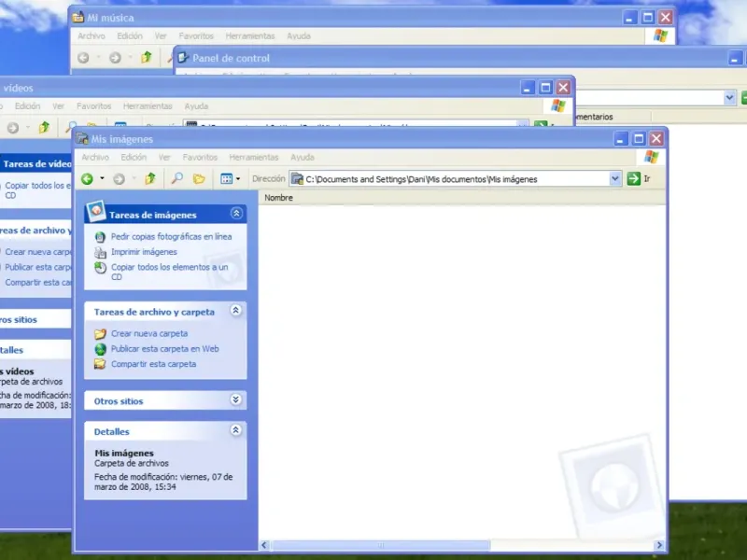Click the scrollbar left arrow in Mis imágenes

pos(264,545)
